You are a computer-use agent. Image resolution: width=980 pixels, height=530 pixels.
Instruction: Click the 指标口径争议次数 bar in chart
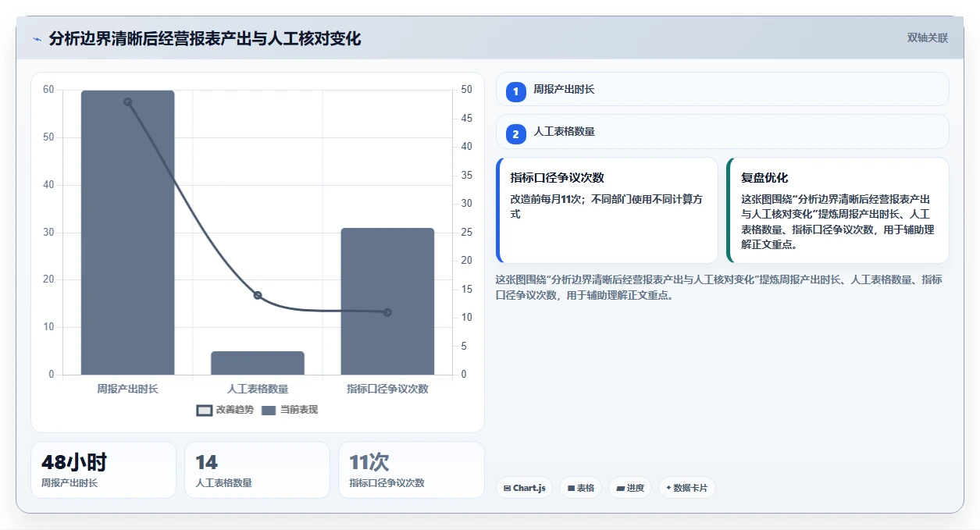pyautogui.click(x=387, y=301)
